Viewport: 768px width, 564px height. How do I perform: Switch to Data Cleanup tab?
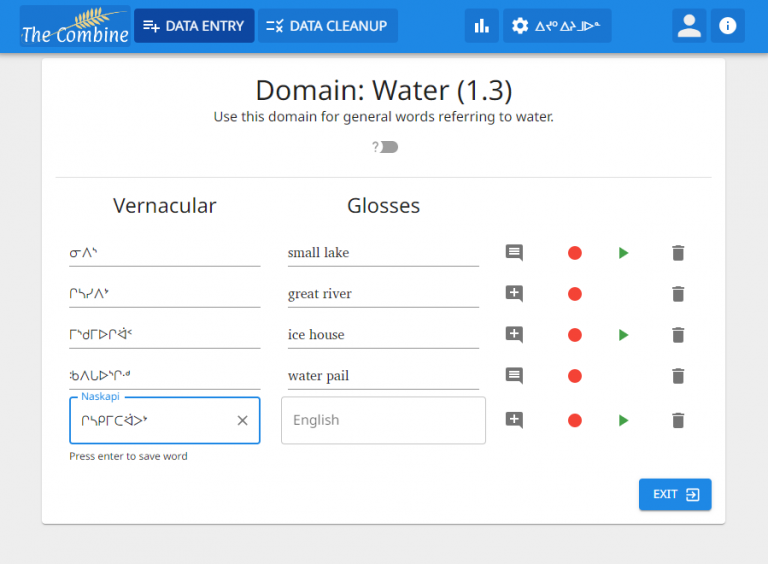[x=327, y=26]
